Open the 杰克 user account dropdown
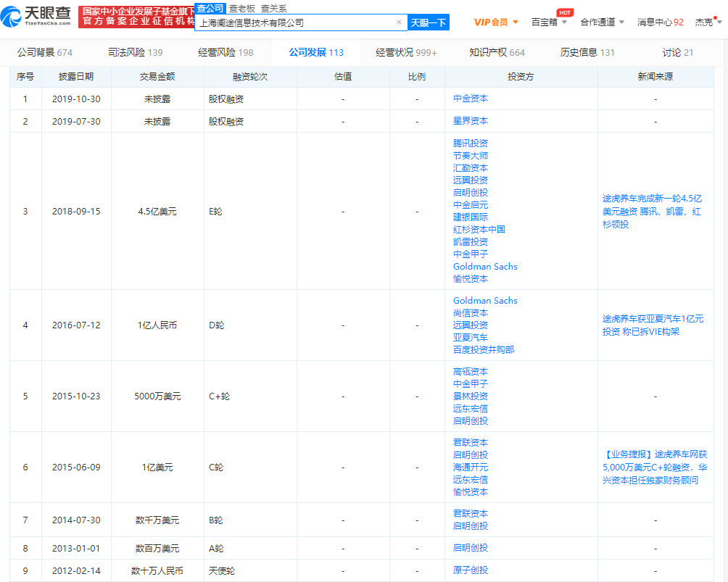The width and height of the screenshot is (728, 582). point(708,22)
